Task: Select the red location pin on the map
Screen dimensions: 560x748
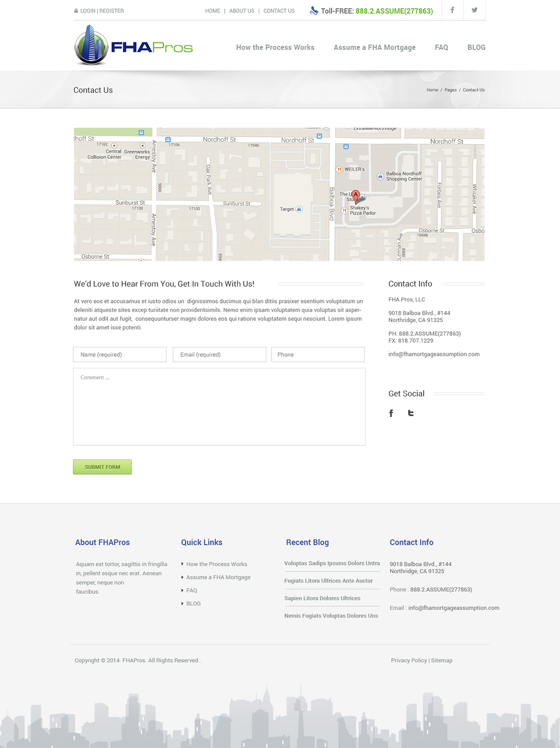Action: click(x=356, y=194)
